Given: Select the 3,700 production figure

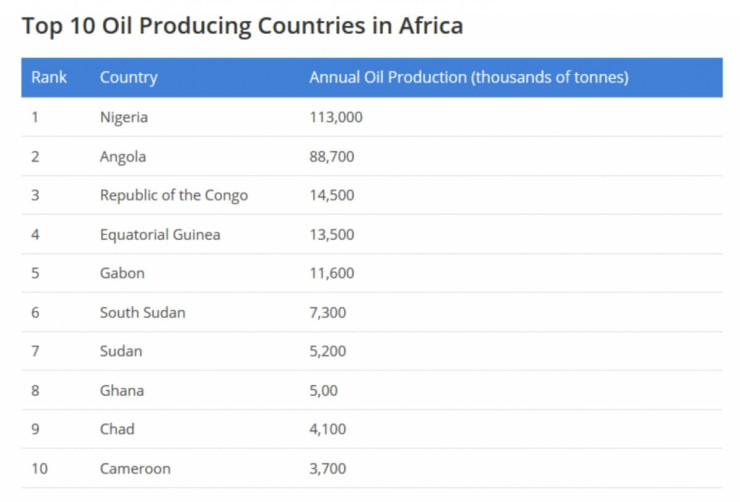Looking at the screenshot, I should 328,468.
